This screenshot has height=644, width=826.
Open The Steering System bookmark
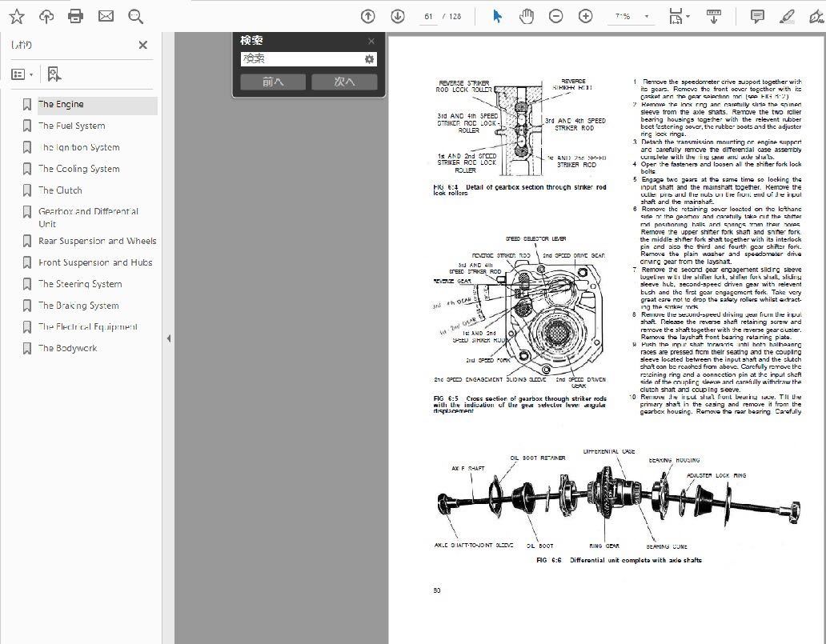click(80, 284)
